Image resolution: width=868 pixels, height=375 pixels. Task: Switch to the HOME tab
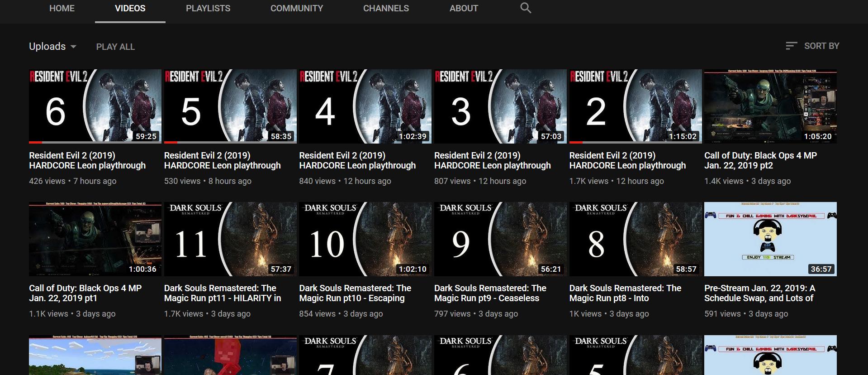point(62,8)
